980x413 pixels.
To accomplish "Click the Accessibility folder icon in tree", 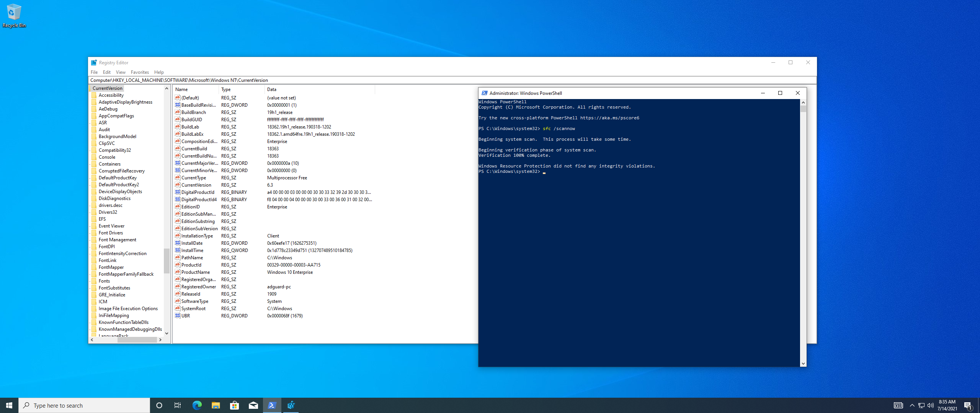I will coord(94,95).
